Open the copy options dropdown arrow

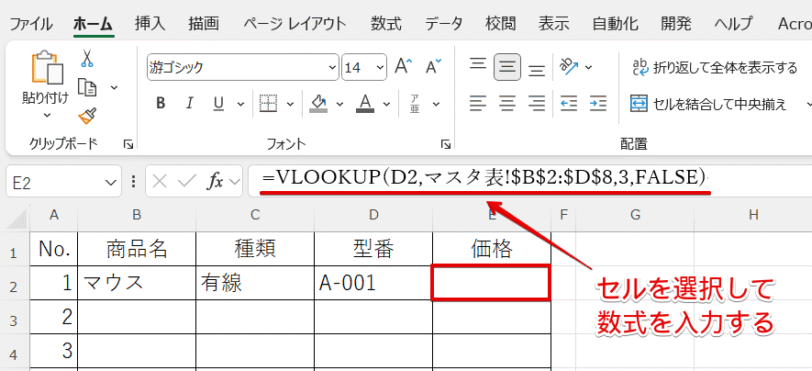tap(114, 87)
